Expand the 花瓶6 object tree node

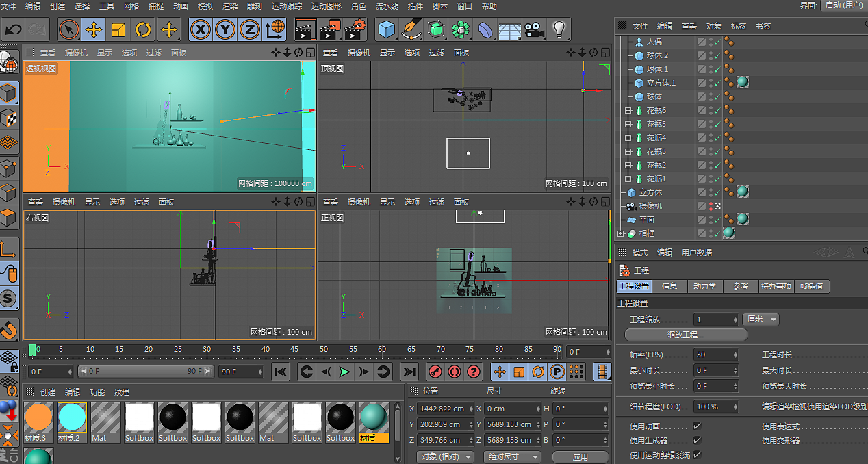(628, 110)
